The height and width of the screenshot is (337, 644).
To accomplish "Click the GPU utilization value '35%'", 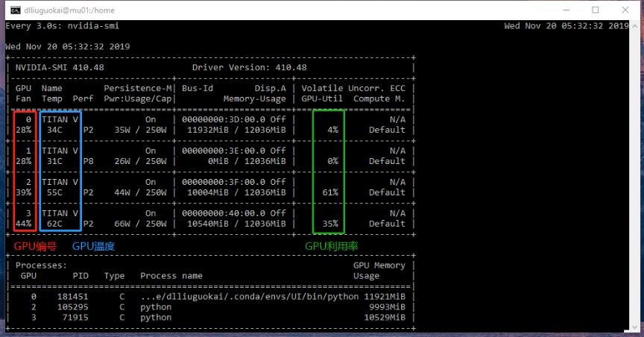I will [x=330, y=224].
